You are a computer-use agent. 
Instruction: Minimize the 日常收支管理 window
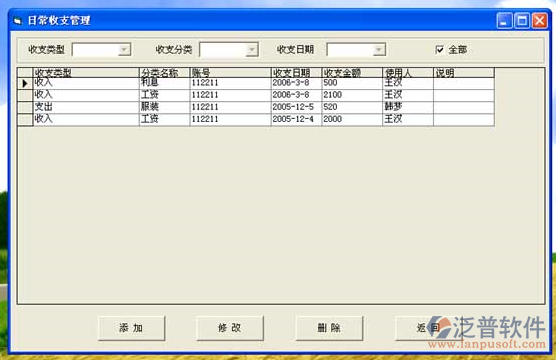(x=504, y=21)
